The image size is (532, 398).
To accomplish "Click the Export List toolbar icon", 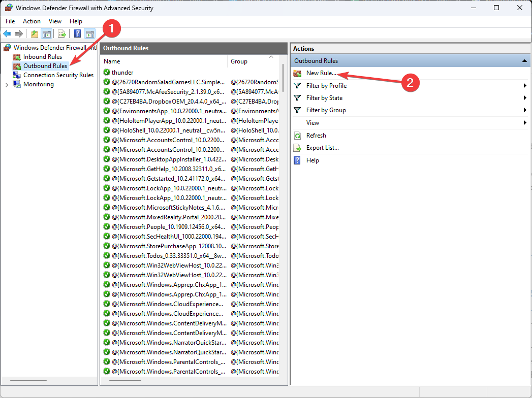I will pos(62,34).
